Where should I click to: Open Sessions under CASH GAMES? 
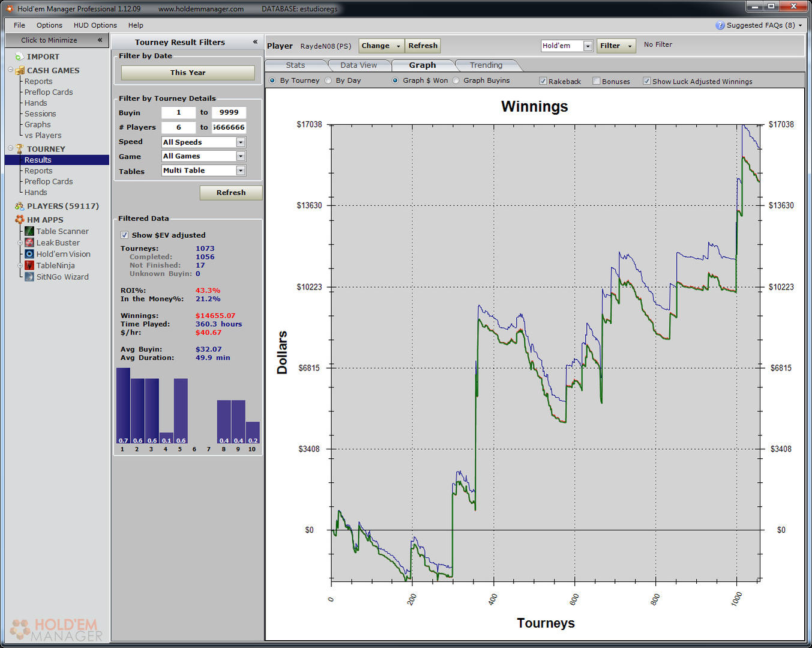click(40, 114)
